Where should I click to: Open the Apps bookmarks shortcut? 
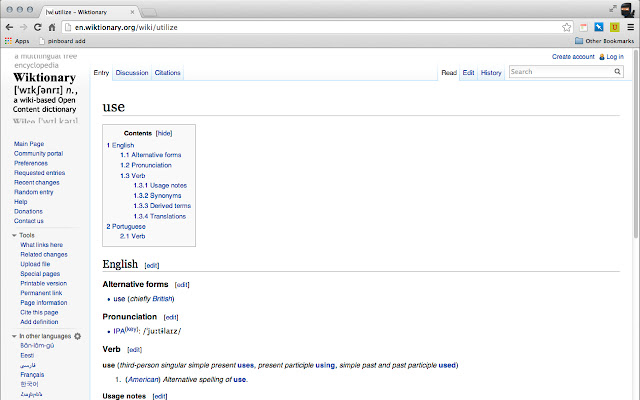(x=17, y=41)
